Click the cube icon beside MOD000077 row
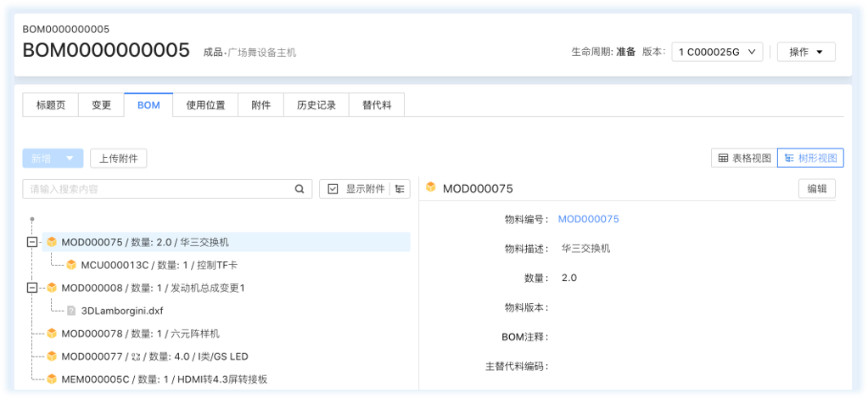This screenshot has width=868, height=399. (52, 357)
